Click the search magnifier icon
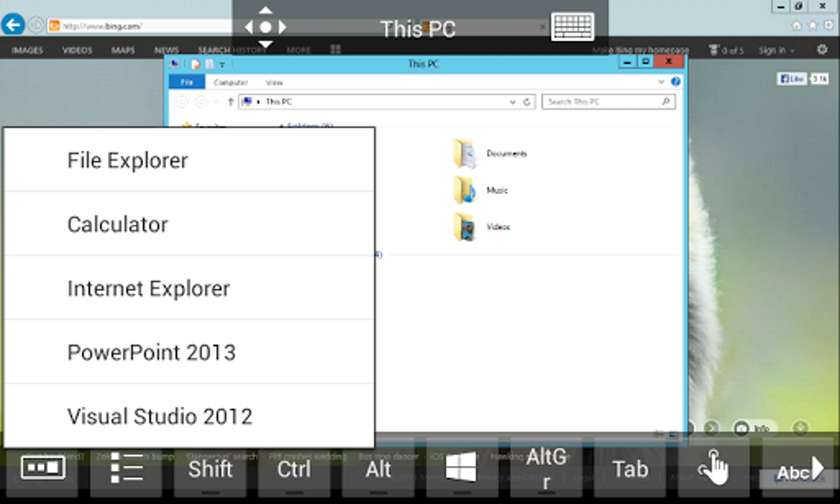Viewport: 840px width, 504px height. 666,101
